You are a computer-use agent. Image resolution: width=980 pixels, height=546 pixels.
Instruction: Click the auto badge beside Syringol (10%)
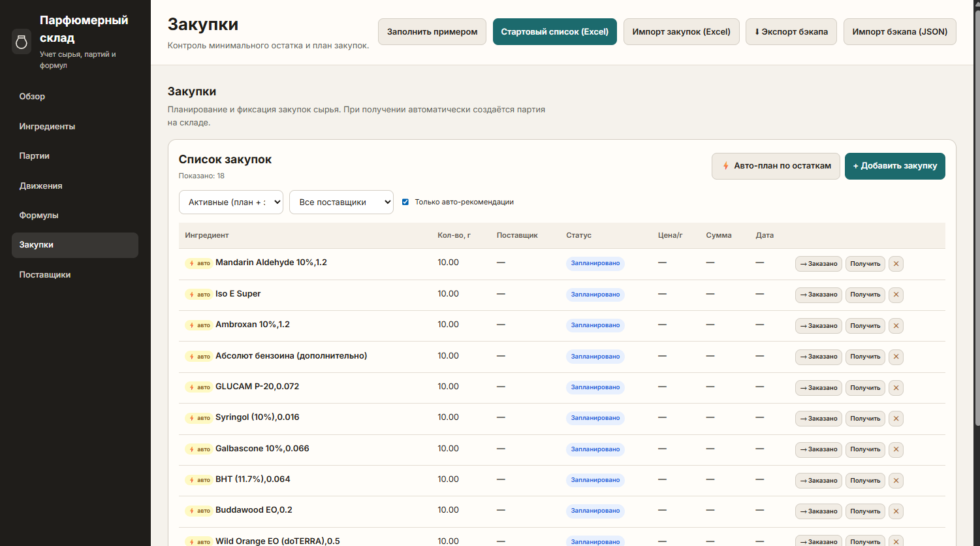pos(199,418)
